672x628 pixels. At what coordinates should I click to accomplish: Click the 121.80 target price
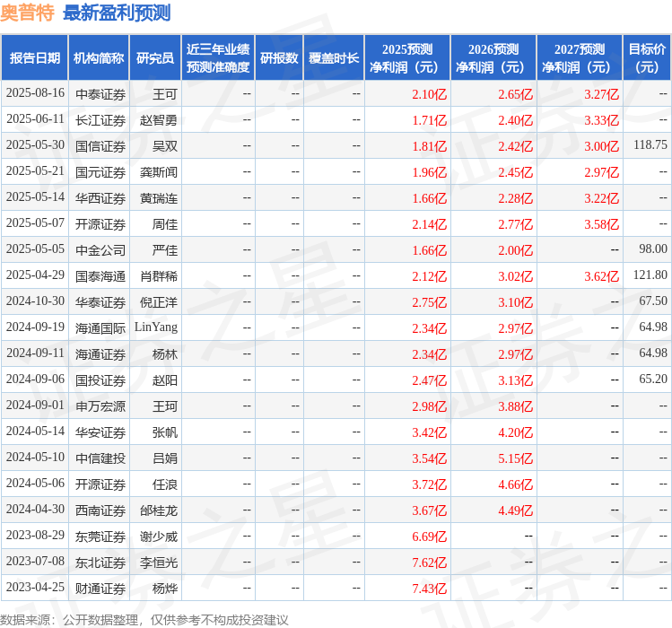point(650,275)
